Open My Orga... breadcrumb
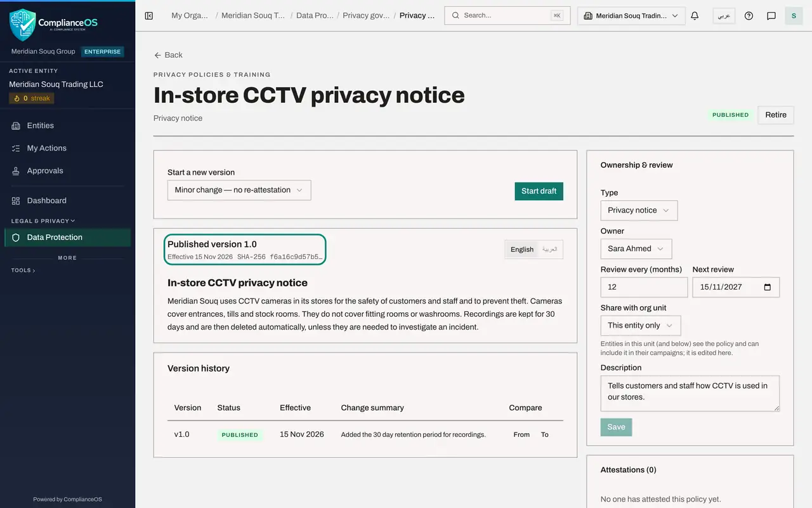 click(x=190, y=16)
